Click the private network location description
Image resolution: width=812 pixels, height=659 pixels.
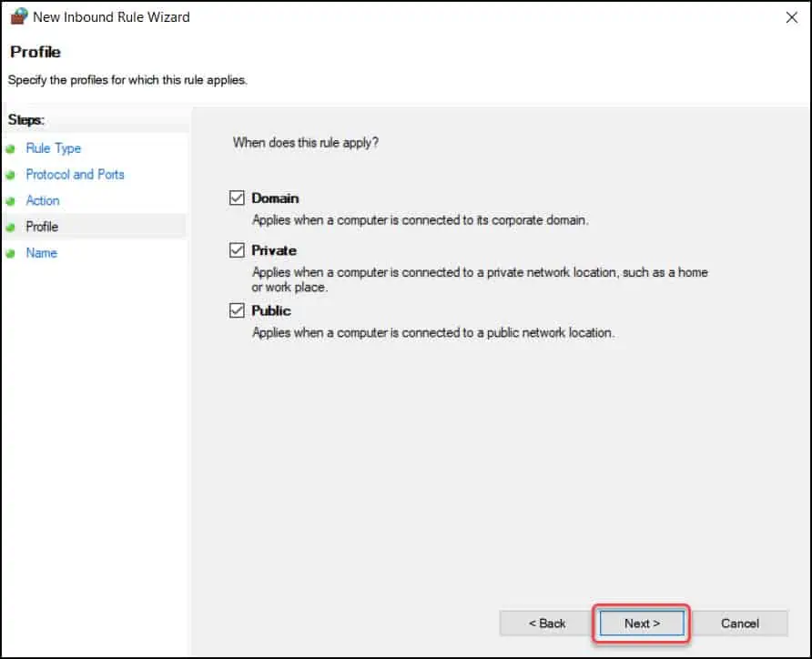[480, 279]
